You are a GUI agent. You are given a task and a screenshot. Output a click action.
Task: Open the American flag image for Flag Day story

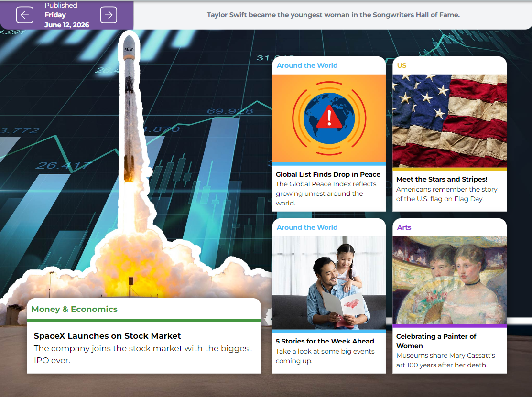point(450,121)
